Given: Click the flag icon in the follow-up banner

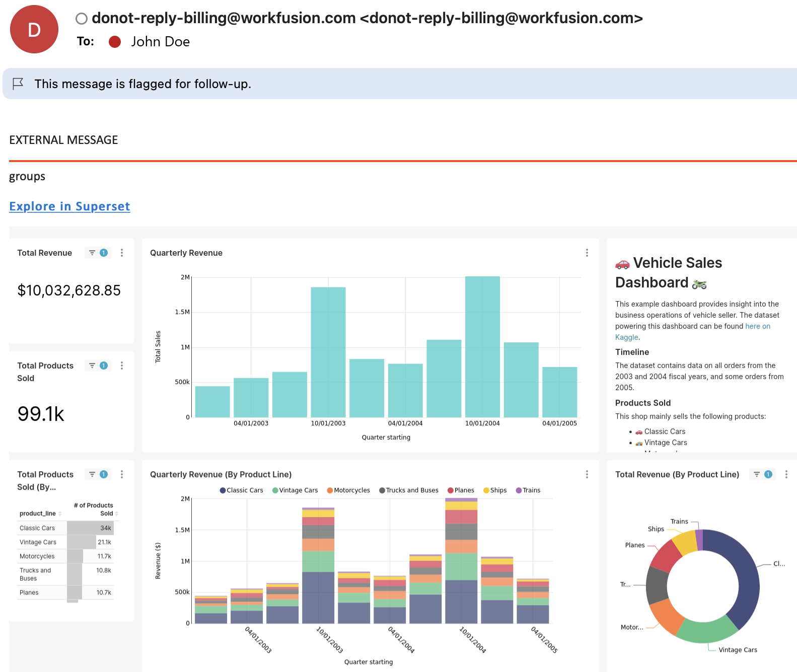Looking at the screenshot, I should (18, 84).
